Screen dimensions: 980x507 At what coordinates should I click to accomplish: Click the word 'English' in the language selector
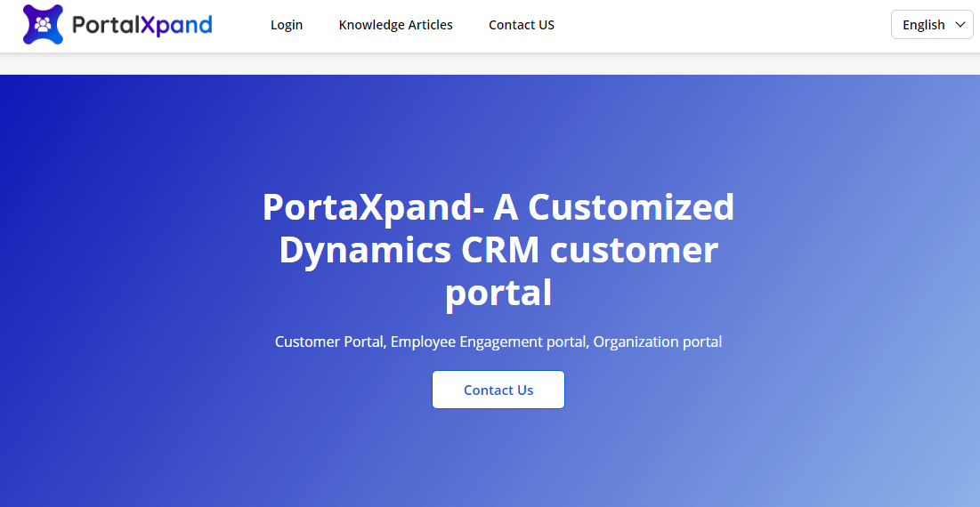(923, 25)
